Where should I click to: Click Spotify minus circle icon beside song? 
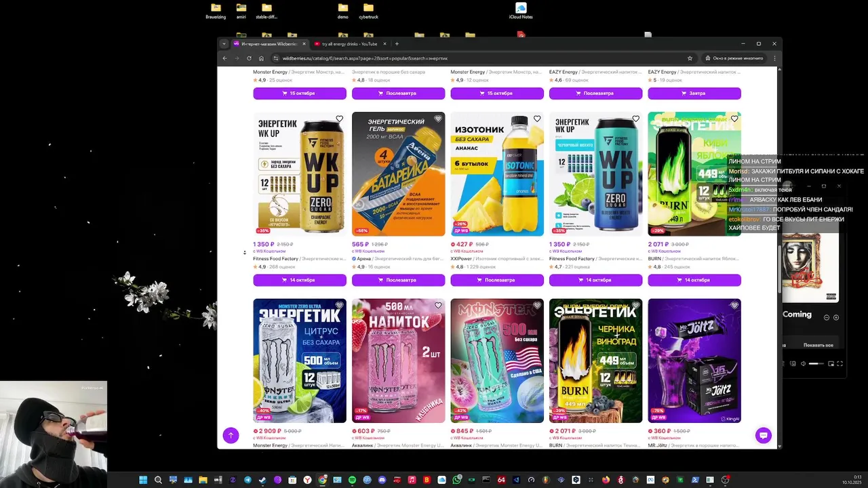[827, 317]
